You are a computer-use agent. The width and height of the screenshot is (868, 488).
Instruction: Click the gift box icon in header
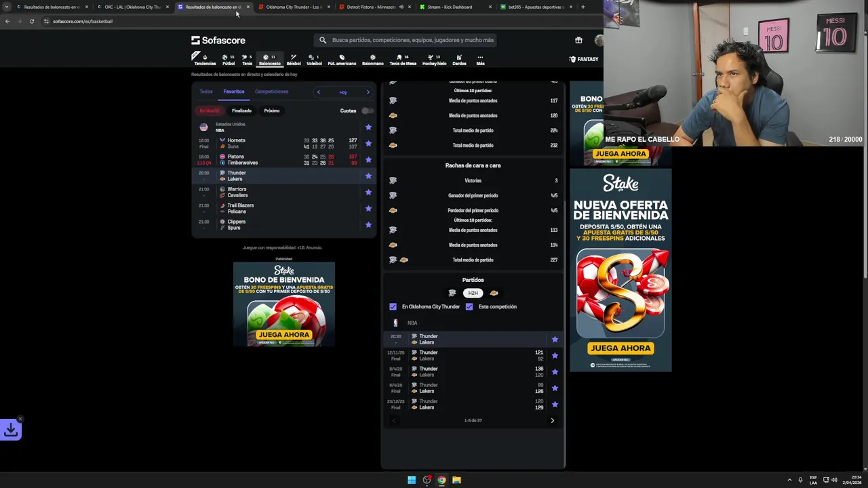pyautogui.click(x=578, y=40)
